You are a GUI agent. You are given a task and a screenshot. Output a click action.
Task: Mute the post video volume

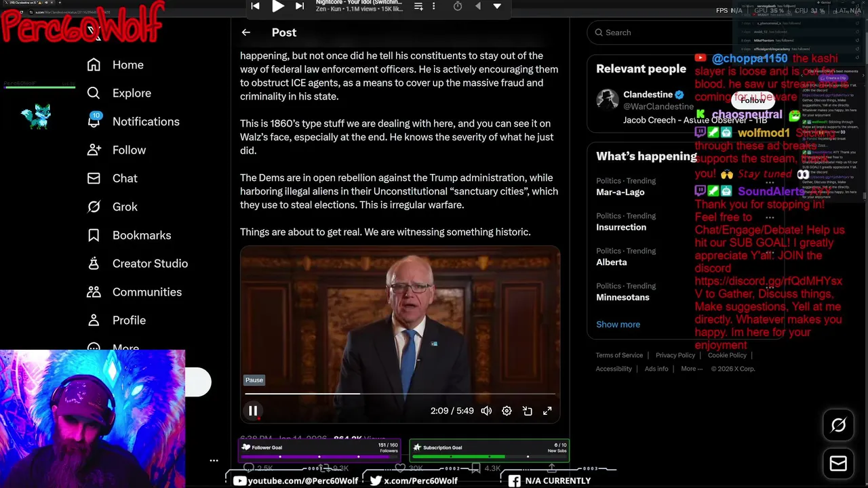click(x=486, y=411)
